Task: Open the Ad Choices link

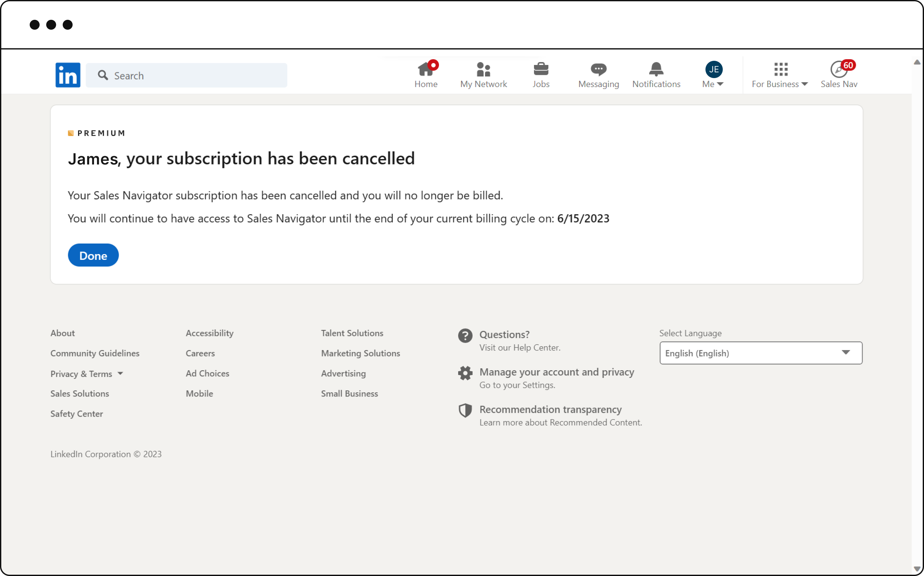Action: click(x=207, y=373)
